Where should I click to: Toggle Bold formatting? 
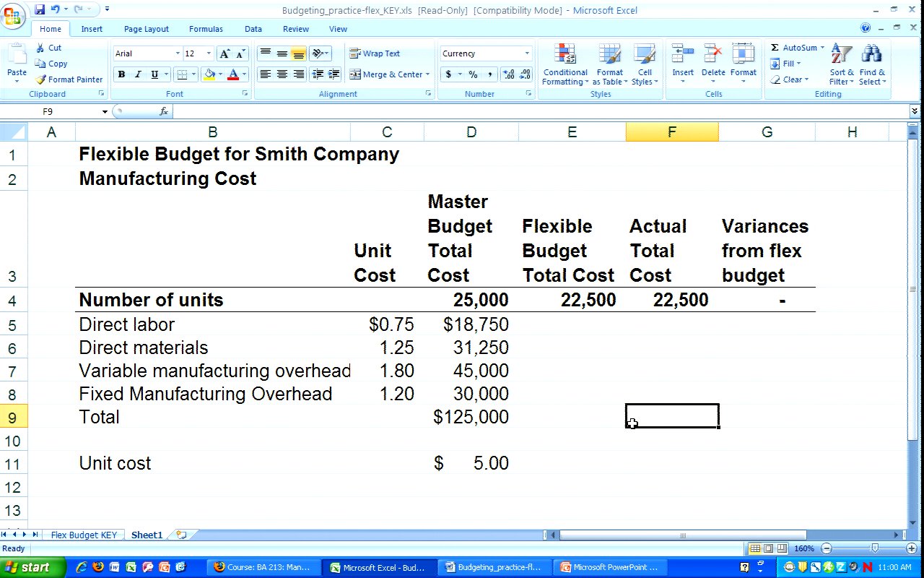pos(121,74)
